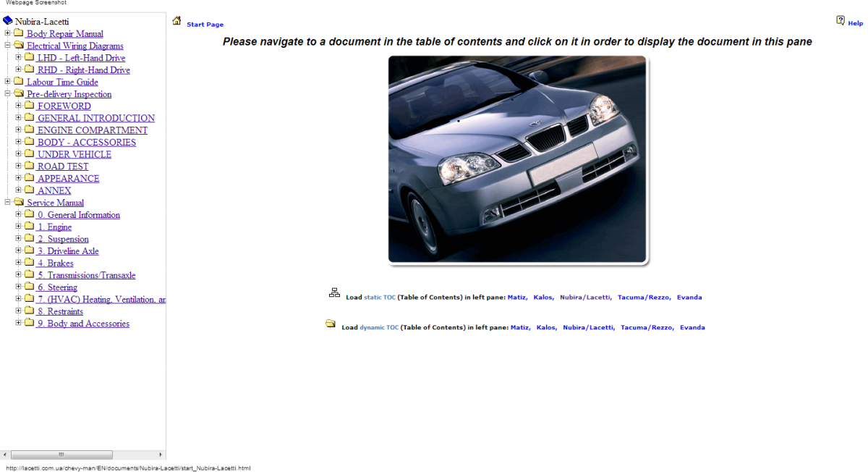Load static TOC for Nubira/Lacetti
Viewport: 868px width, 472px height.
click(585, 298)
